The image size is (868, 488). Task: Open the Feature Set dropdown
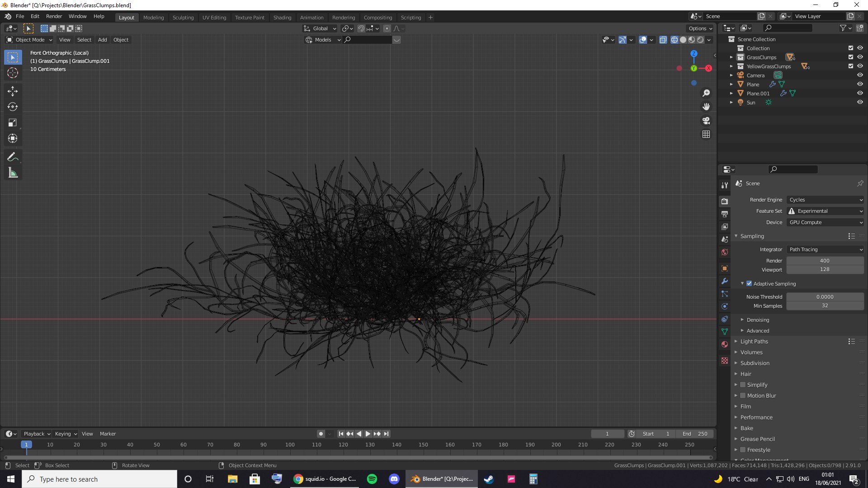pos(826,211)
